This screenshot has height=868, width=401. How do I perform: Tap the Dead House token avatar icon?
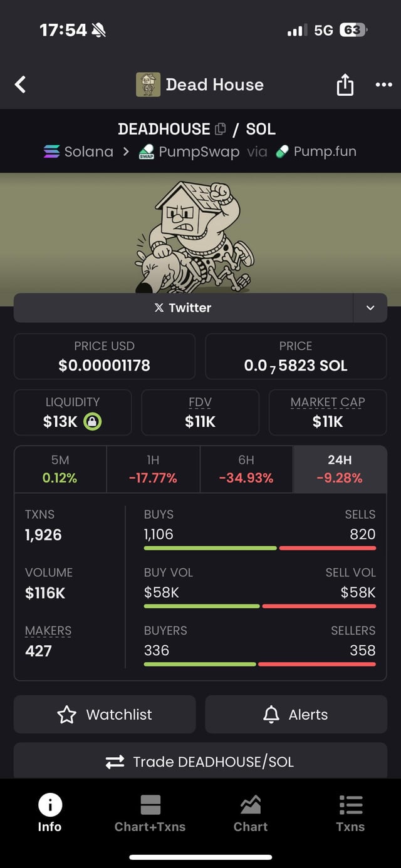(148, 84)
